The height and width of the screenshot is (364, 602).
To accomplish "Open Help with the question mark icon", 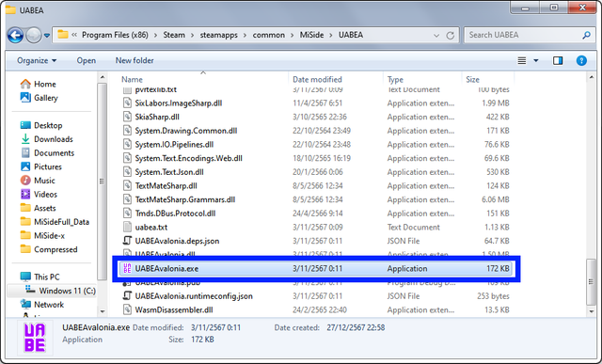I will point(581,60).
